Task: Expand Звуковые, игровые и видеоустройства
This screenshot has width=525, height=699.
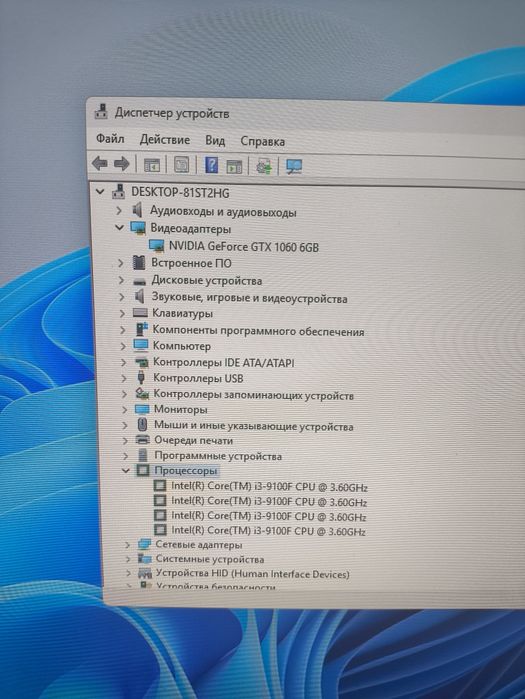Action: (121, 297)
